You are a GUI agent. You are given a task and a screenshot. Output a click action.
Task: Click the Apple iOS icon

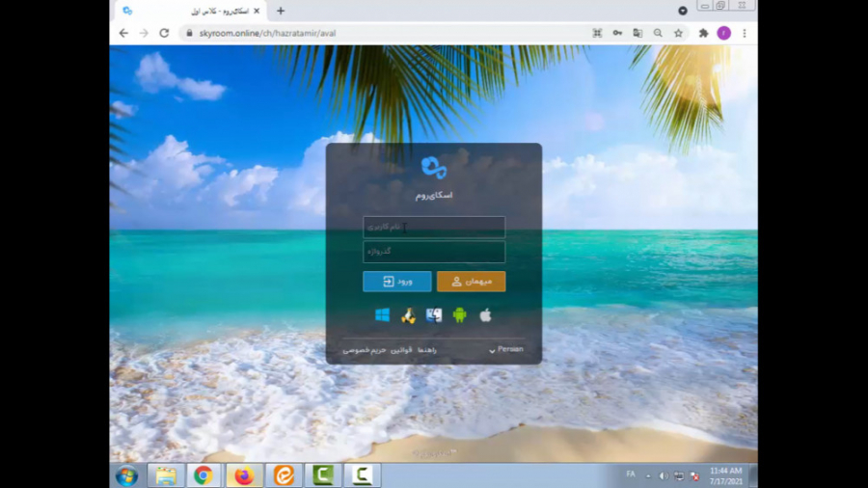pos(485,315)
